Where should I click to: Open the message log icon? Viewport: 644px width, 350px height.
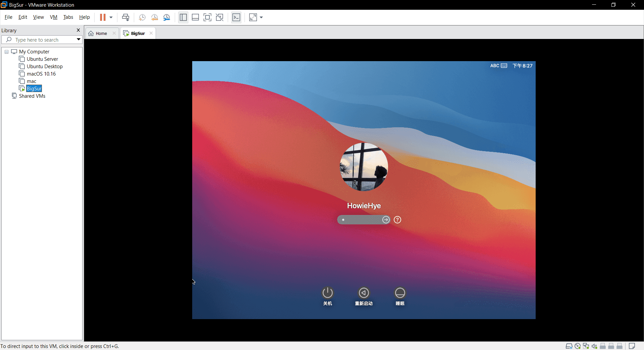click(x=632, y=346)
